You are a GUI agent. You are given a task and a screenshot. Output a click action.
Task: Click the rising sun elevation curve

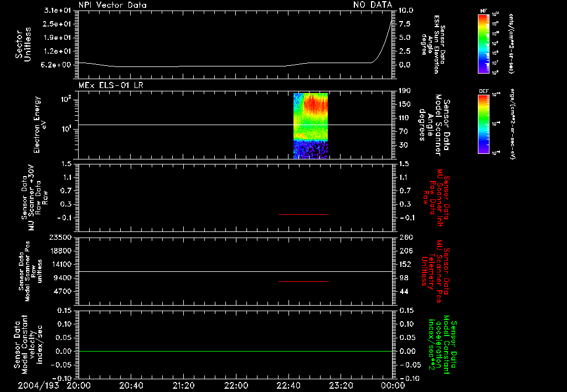(383, 47)
